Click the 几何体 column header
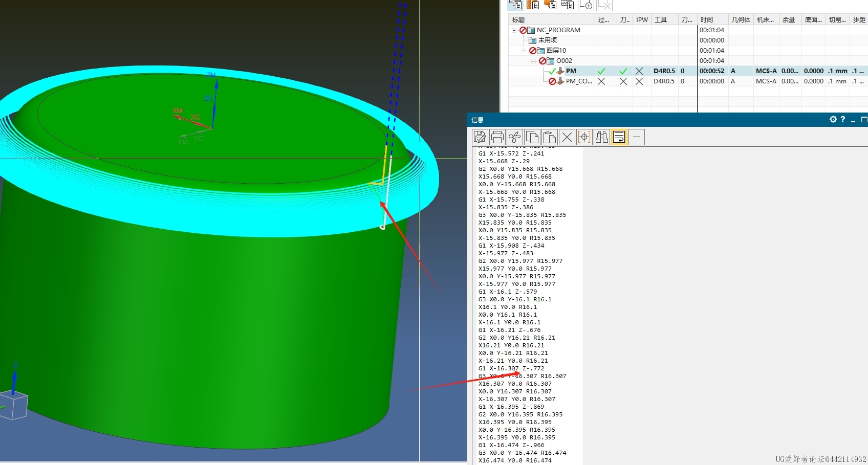868x465 pixels. 741,20
